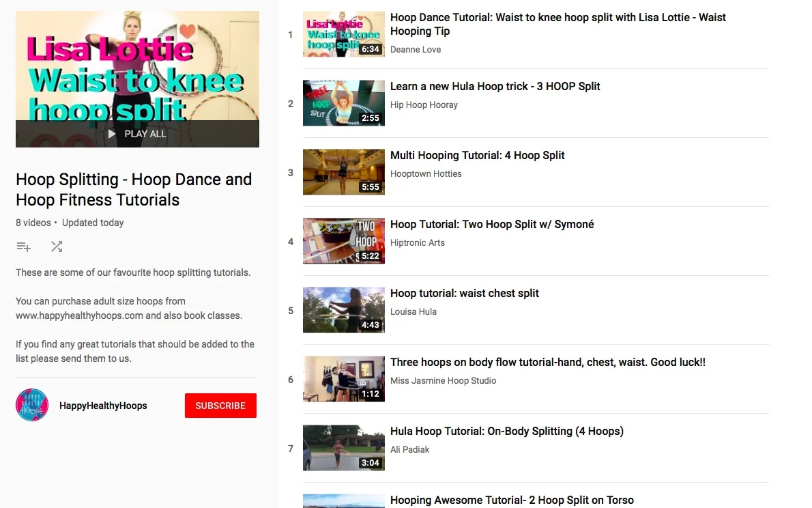Viewport: 812px width, 508px height.
Task: Click the 'Updated today' text
Action: (x=93, y=223)
